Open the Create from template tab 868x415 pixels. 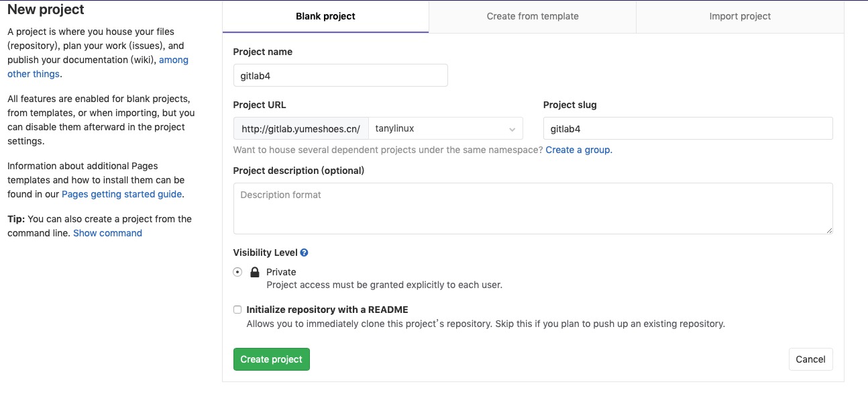(533, 16)
